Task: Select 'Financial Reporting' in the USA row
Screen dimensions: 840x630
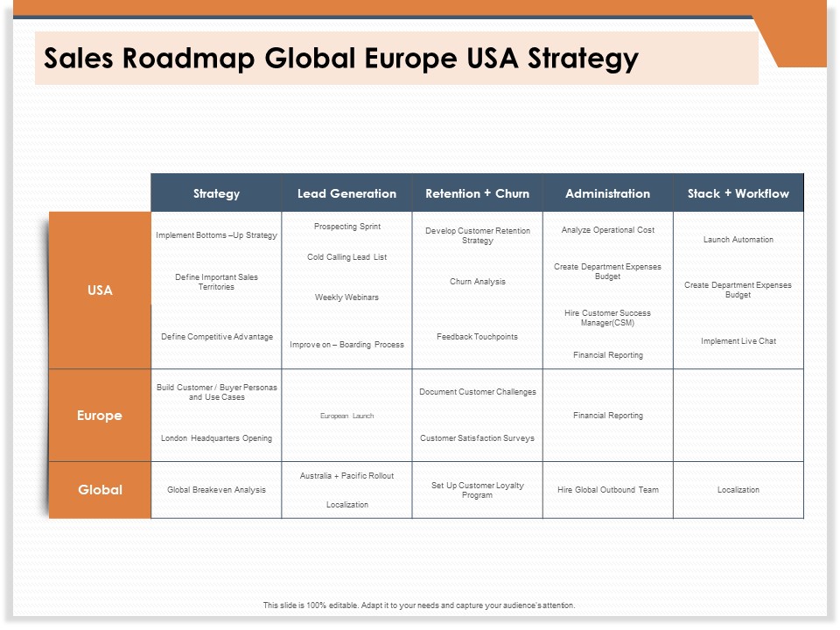Action: point(607,355)
